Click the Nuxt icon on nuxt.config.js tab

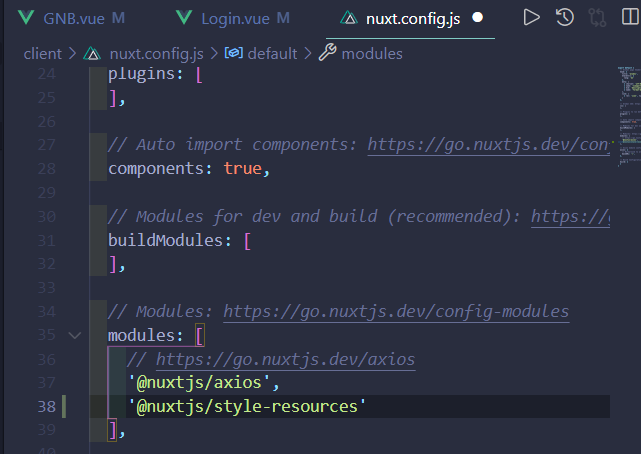tap(349, 18)
